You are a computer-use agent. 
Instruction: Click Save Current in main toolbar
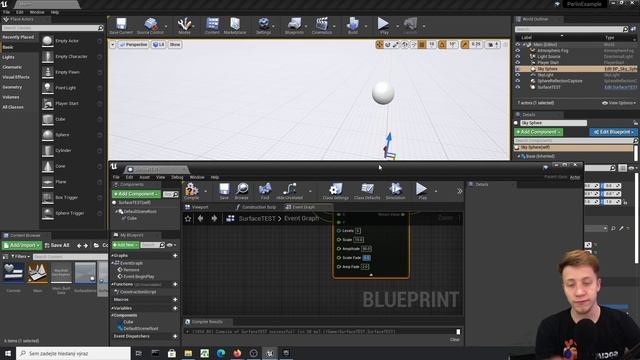click(x=121, y=26)
